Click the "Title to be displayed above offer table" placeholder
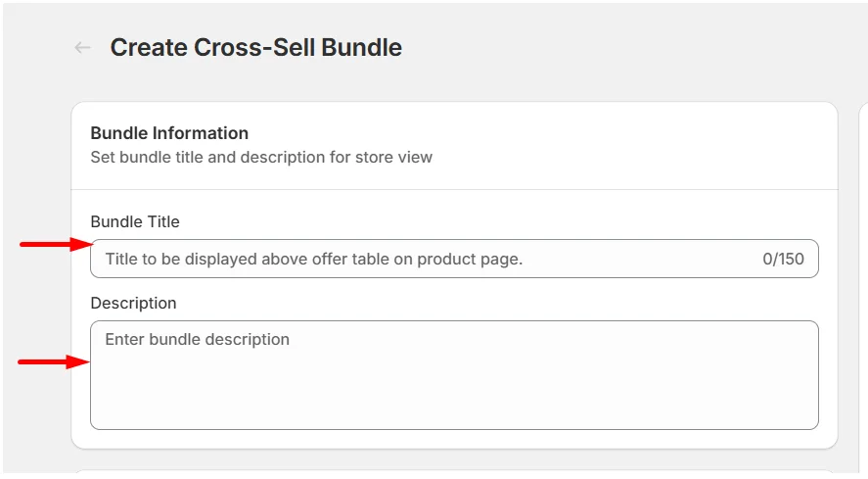The image size is (868, 479). coord(314,259)
